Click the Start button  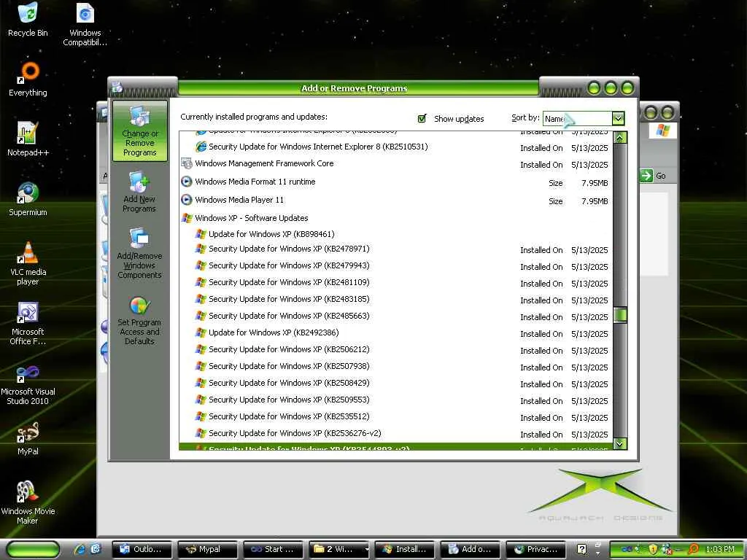coord(32,550)
